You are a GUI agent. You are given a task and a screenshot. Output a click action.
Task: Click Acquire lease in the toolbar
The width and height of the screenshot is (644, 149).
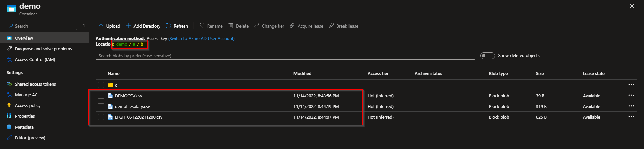click(x=306, y=26)
